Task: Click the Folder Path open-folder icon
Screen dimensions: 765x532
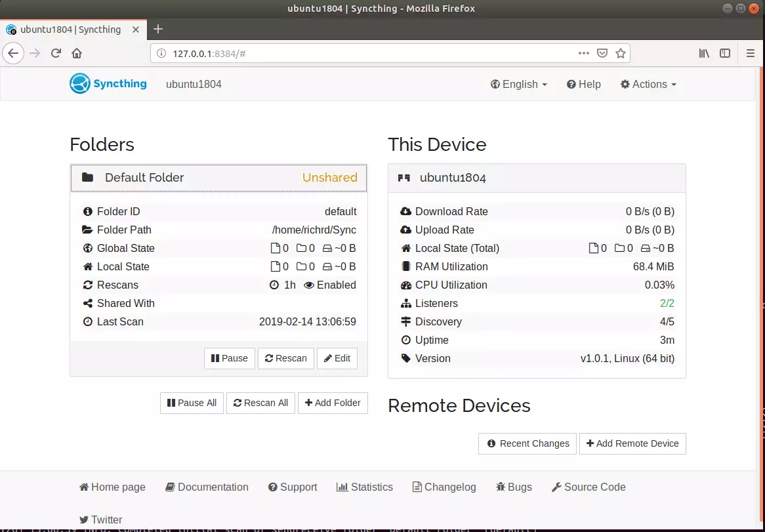Action: [x=88, y=230]
